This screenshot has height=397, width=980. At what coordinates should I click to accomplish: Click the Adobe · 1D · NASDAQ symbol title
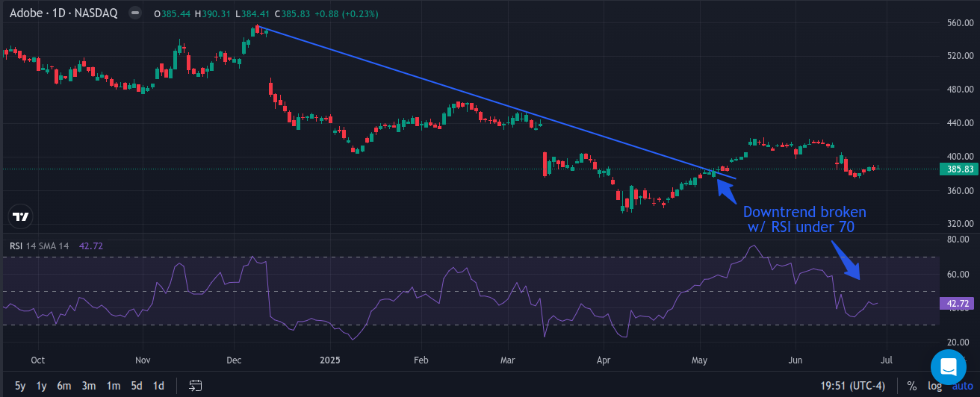click(x=63, y=13)
